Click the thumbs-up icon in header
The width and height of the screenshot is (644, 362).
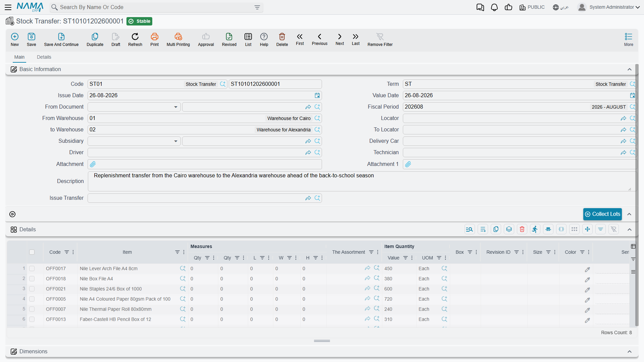tap(508, 7)
